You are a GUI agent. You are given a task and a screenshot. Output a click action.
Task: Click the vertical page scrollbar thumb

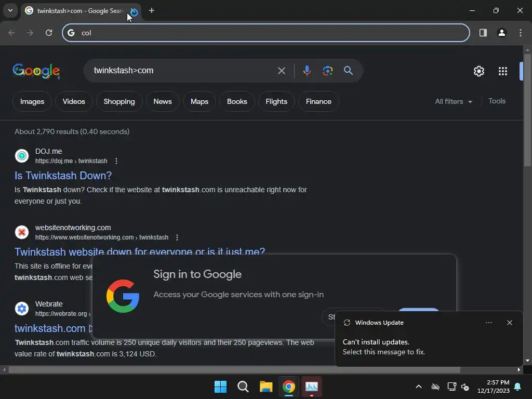pyautogui.click(x=527, y=110)
